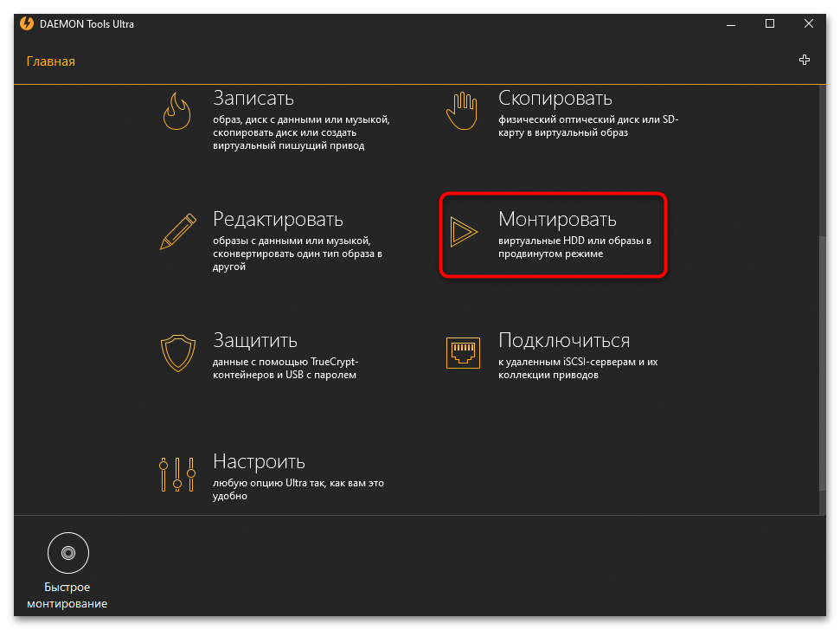840x630 pixels.
Task: Click the plus icon to add tab
Action: pos(805,60)
